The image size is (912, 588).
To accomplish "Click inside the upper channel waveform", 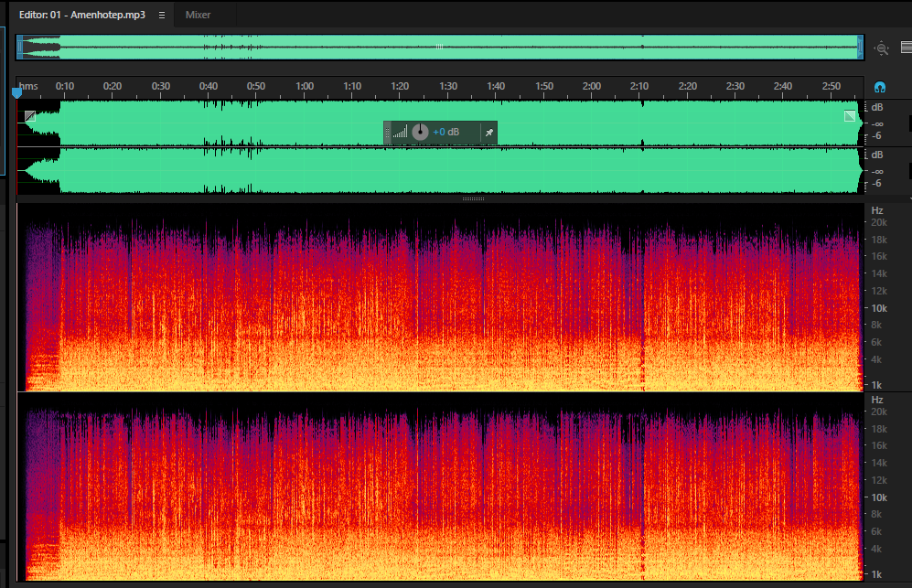I will click(x=440, y=123).
